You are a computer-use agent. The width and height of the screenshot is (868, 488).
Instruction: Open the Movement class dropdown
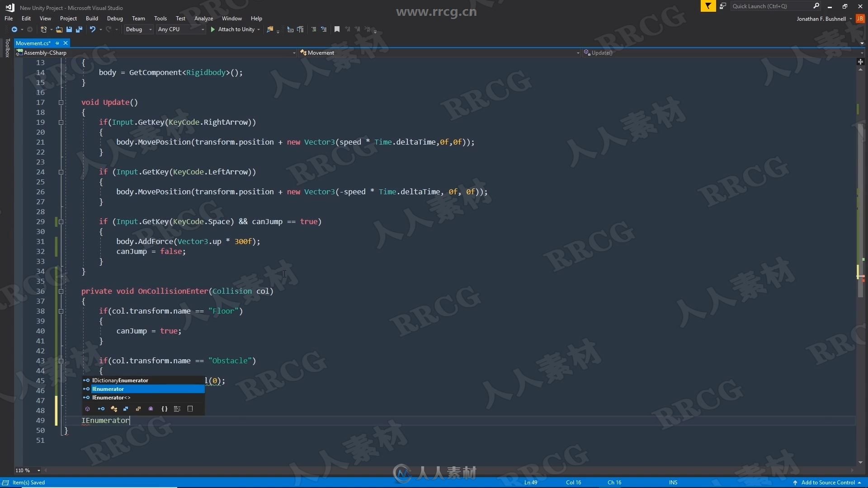tap(440, 53)
